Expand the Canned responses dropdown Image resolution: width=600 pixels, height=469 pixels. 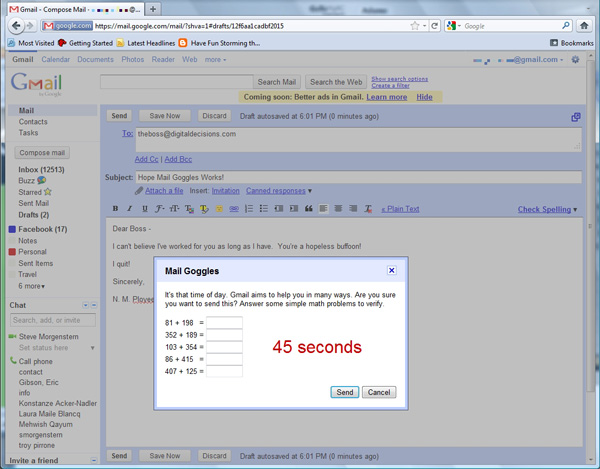[x=310, y=191]
